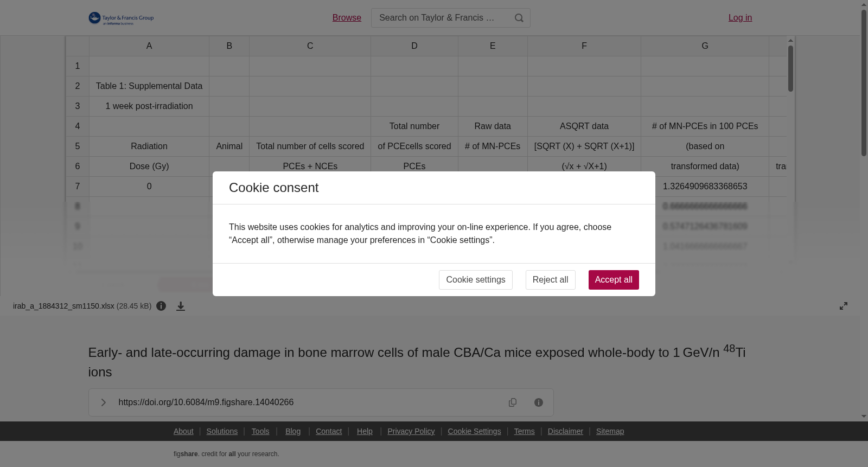
Task: Select spreadsheet column A header
Action: tap(149, 46)
